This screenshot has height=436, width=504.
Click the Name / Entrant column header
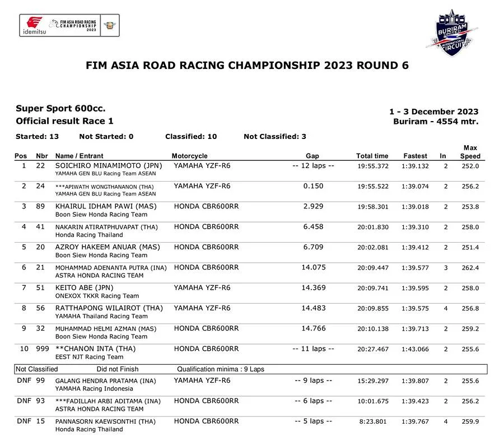pyautogui.click(x=79, y=156)
